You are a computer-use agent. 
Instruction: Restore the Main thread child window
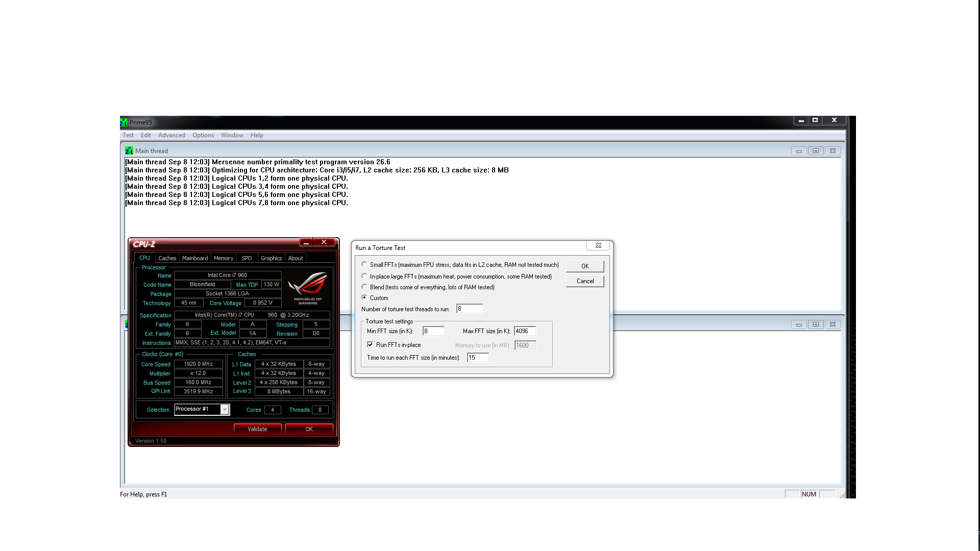click(816, 151)
